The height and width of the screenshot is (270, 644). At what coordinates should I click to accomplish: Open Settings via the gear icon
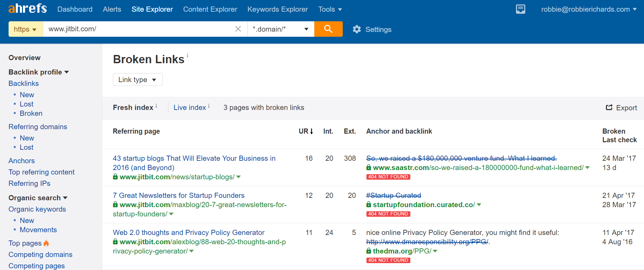357,30
